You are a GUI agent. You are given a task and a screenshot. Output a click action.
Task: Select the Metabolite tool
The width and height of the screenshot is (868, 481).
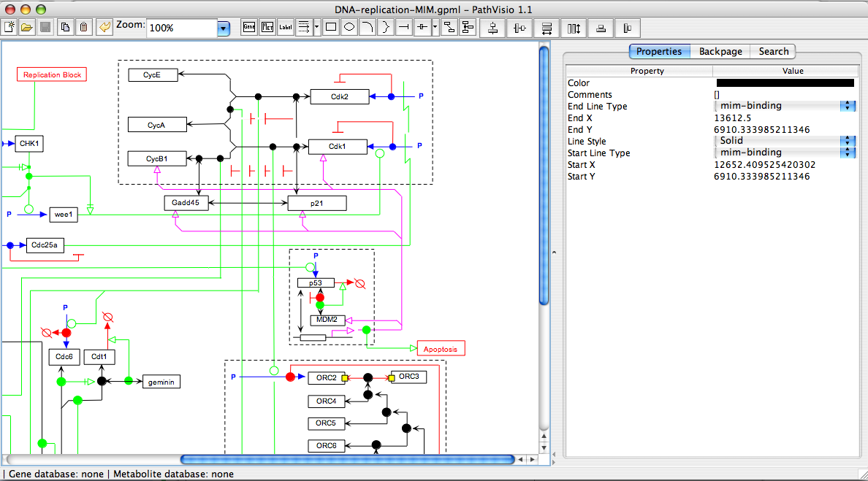tap(267, 27)
